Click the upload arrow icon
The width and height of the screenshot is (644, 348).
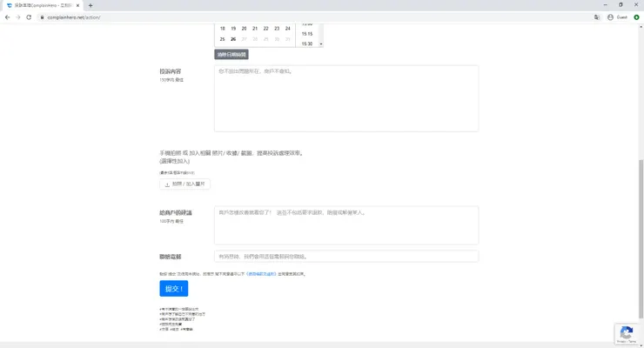tap(167, 184)
